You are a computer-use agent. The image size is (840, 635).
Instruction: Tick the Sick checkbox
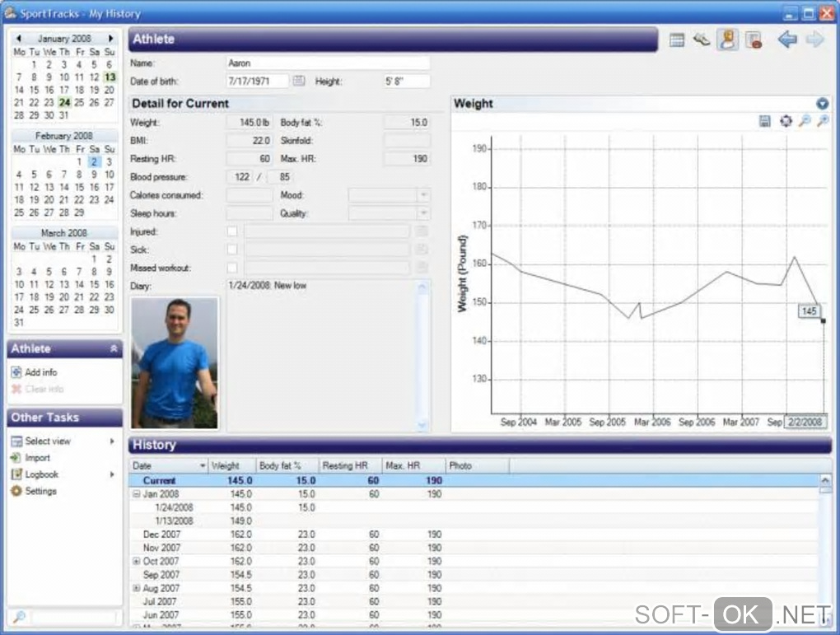(232, 250)
